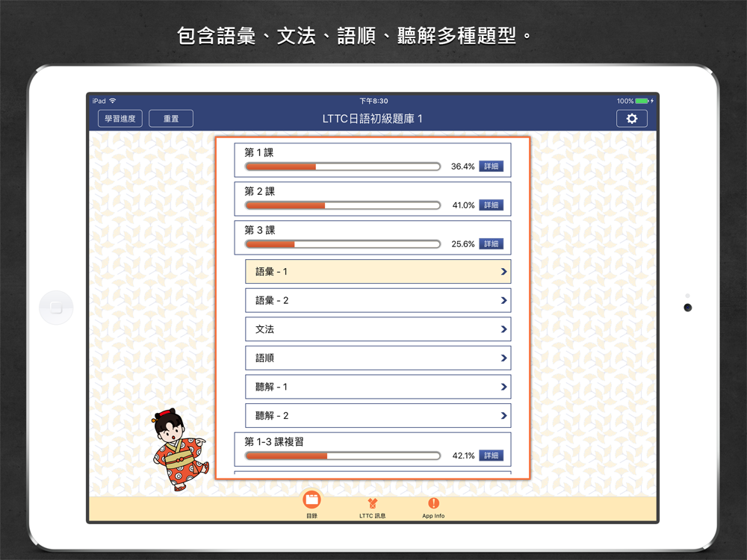Show 詳細 for 第 2 課
The image size is (747, 560).
[492, 205]
